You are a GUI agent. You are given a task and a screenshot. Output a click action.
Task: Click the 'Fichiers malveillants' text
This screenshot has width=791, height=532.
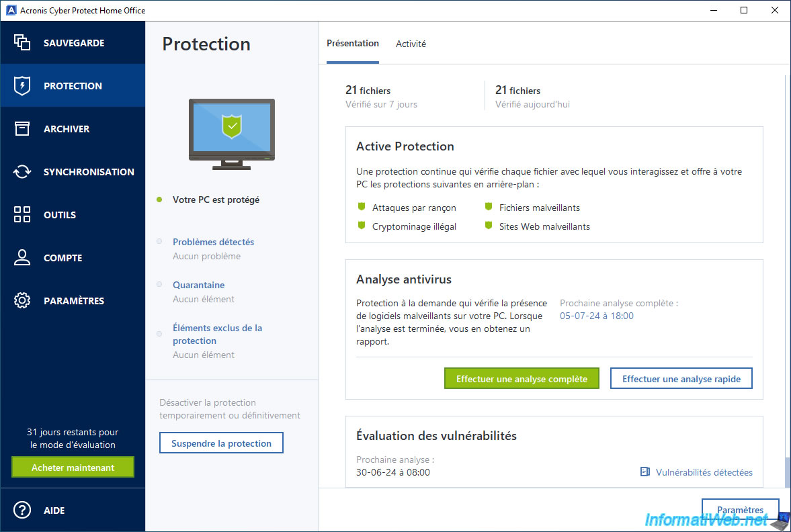[540, 208]
